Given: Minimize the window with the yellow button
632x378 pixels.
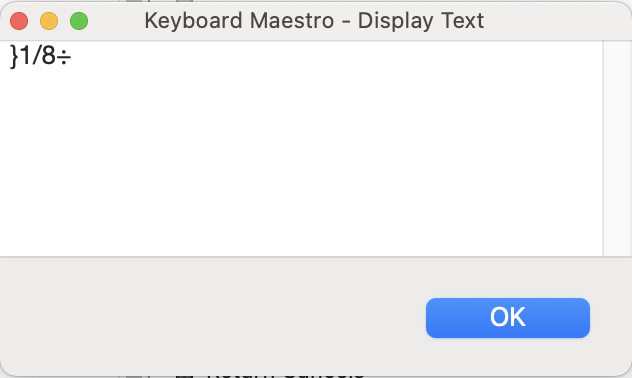Looking at the screenshot, I should (x=49, y=21).
